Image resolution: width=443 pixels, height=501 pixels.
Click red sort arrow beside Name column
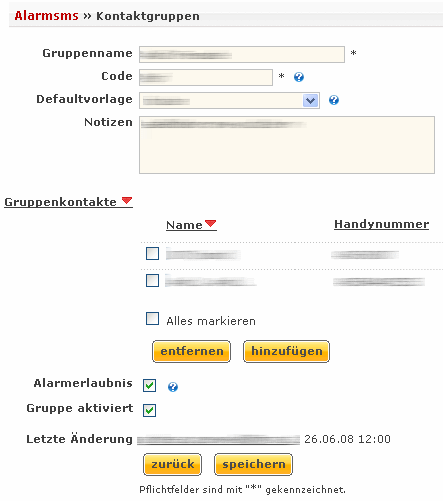click(210, 223)
